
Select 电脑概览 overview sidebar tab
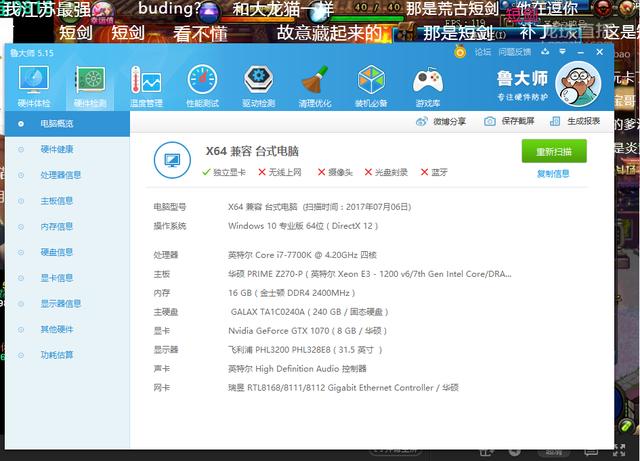coord(67,124)
